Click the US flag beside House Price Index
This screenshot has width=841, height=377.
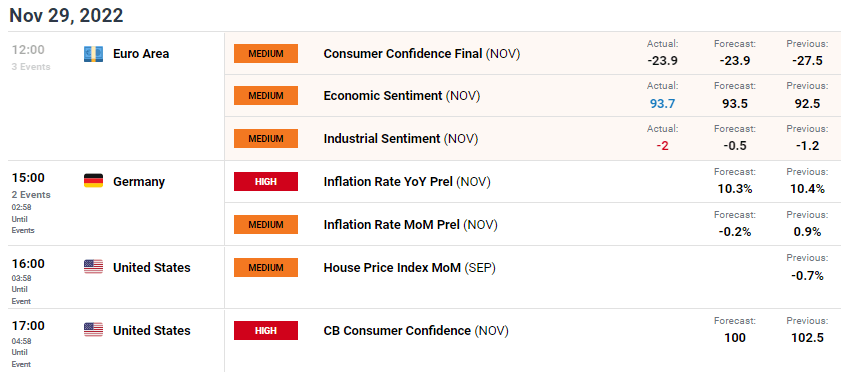[x=93, y=267]
